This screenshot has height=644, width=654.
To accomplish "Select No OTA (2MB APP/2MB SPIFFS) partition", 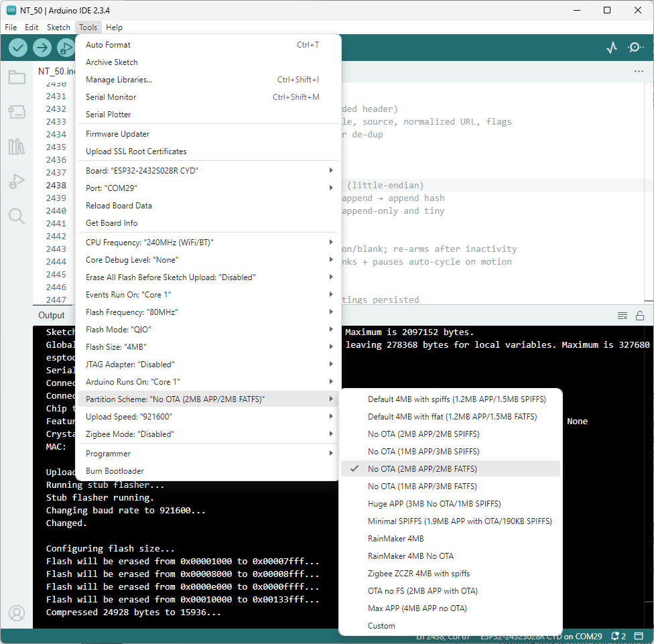I will [x=423, y=434].
